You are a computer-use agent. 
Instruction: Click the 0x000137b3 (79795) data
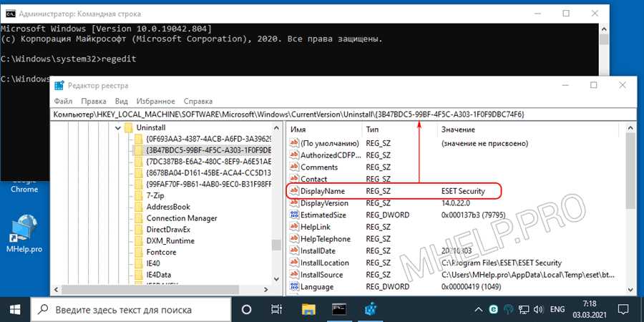[x=473, y=215]
